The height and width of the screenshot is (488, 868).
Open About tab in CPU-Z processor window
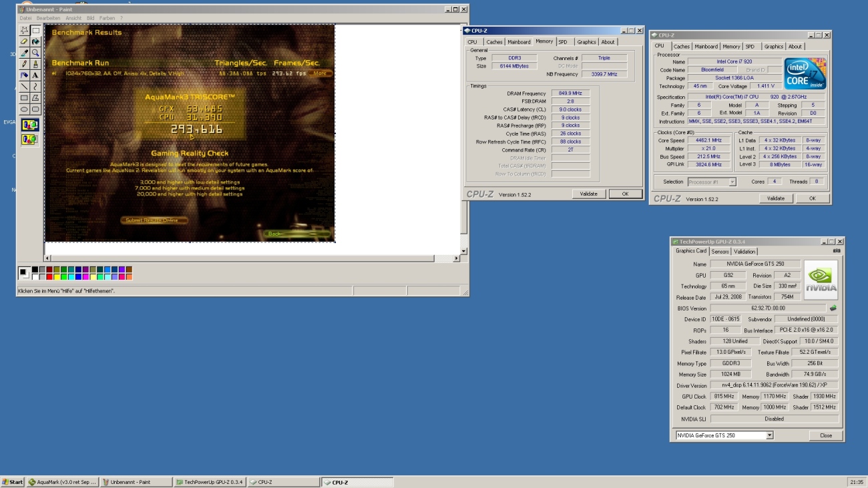pyautogui.click(x=795, y=47)
